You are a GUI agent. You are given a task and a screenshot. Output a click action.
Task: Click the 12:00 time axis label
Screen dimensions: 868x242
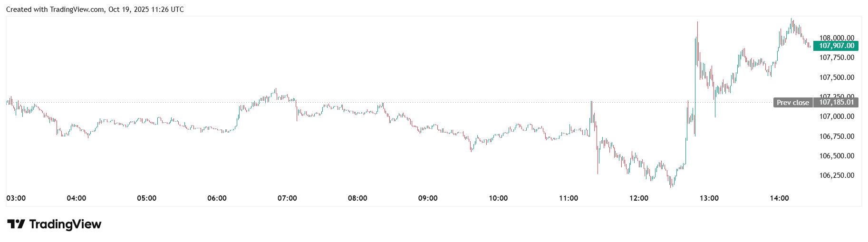(639, 198)
